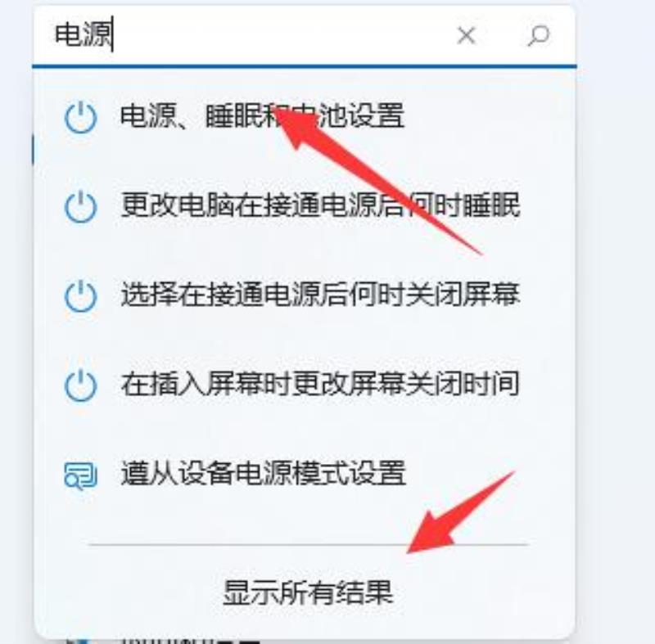
Task: Click the cut-off settings item below the dropdown
Action: 189,641
